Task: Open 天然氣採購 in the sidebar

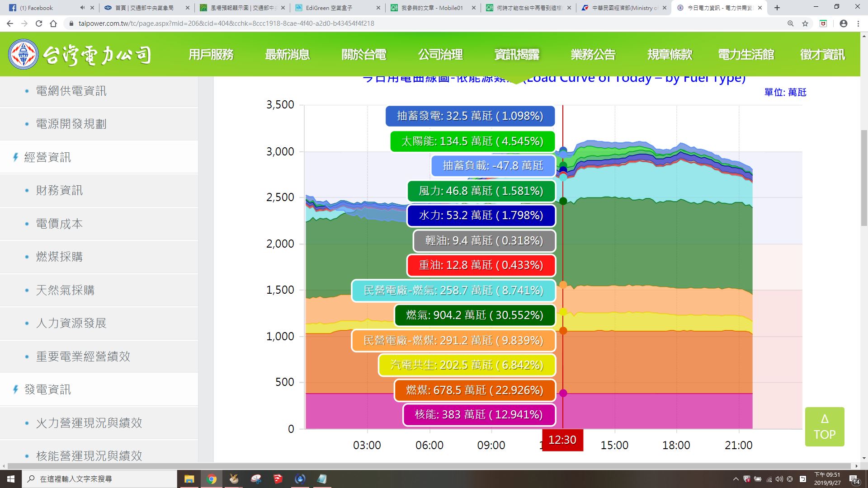Action: click(99, 290)
